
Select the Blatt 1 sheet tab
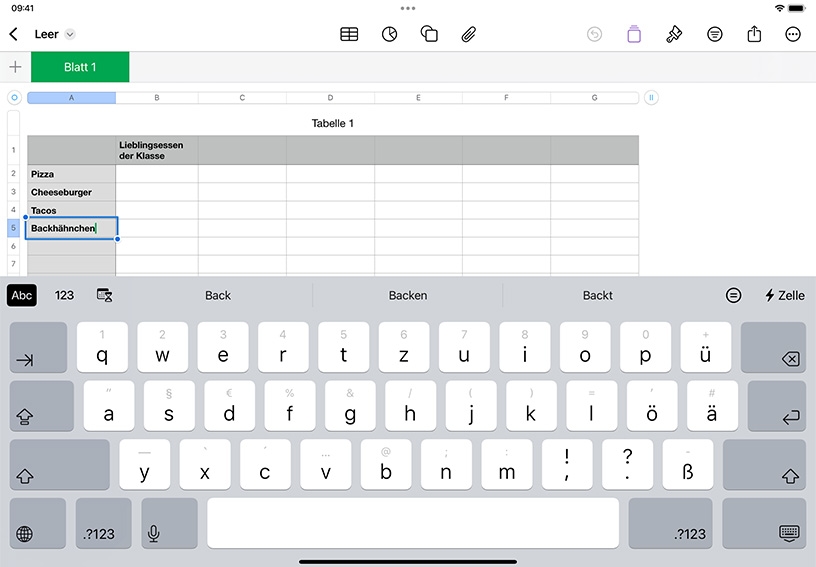point(80,67)
